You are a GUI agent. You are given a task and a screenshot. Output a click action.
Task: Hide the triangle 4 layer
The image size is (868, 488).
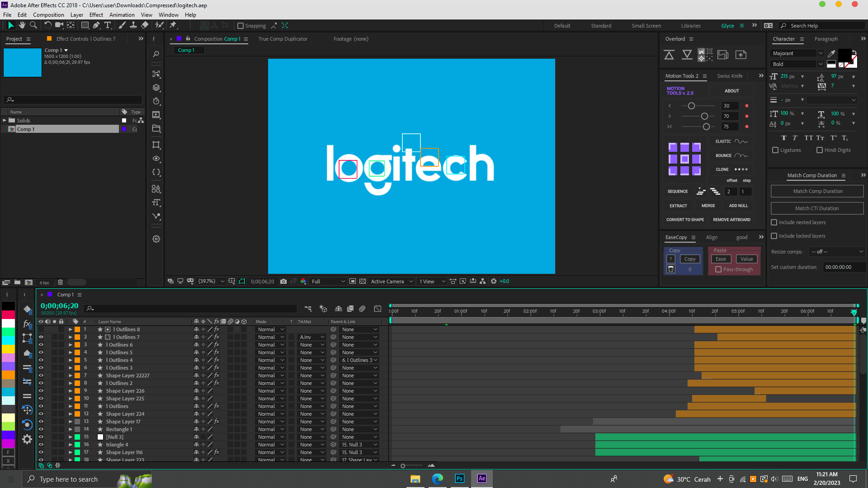(41, 445)
